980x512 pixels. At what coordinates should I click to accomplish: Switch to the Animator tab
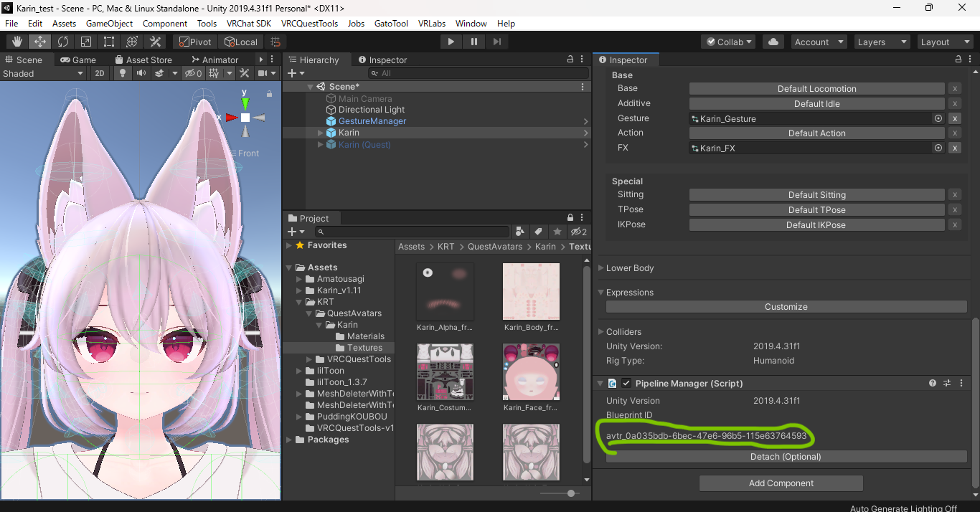click(215, 60)
